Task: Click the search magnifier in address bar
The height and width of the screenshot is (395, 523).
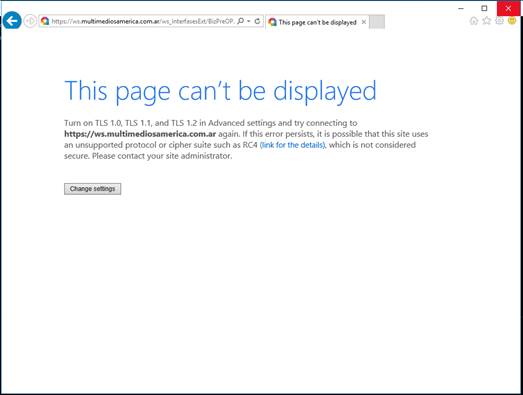Action: tap(240, 21)
